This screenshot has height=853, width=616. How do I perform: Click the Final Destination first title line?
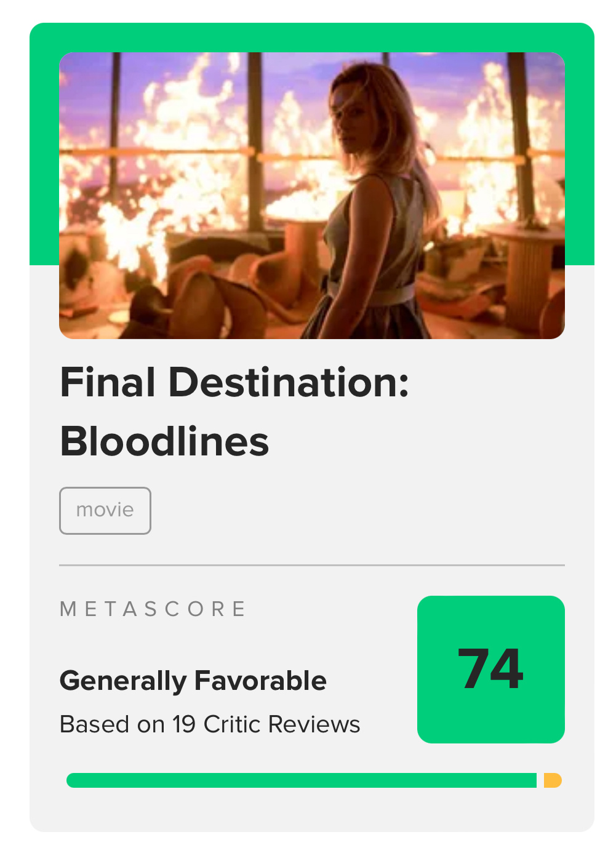click(x=234, y=382)
